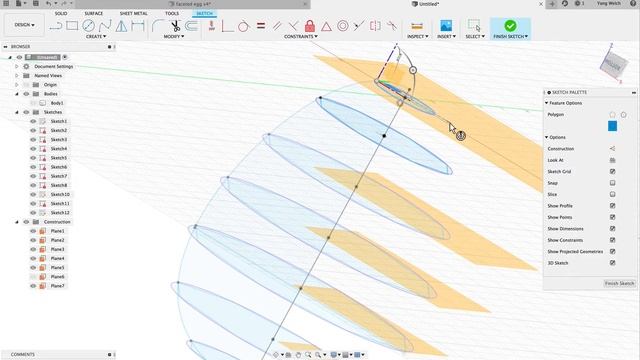
Task: Open the INSERT dropdown menu
Action: [x=446, y=36]
